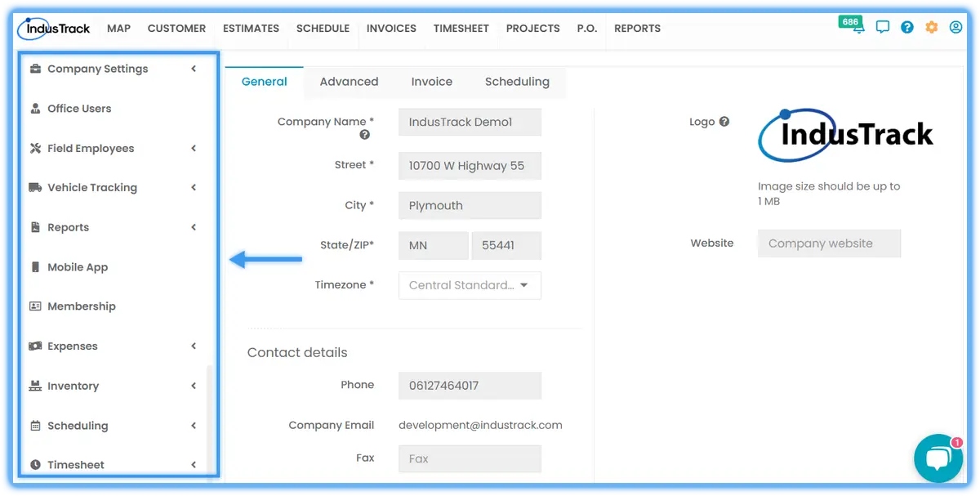
Task: Click the Timesheet clock icon in sidebar
Action: [x=35, y=465]
